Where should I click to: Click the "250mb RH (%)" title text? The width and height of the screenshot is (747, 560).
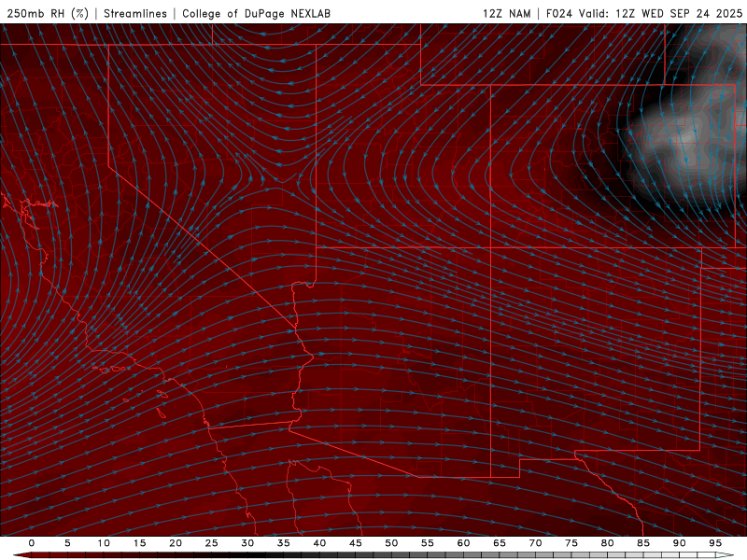48,13
